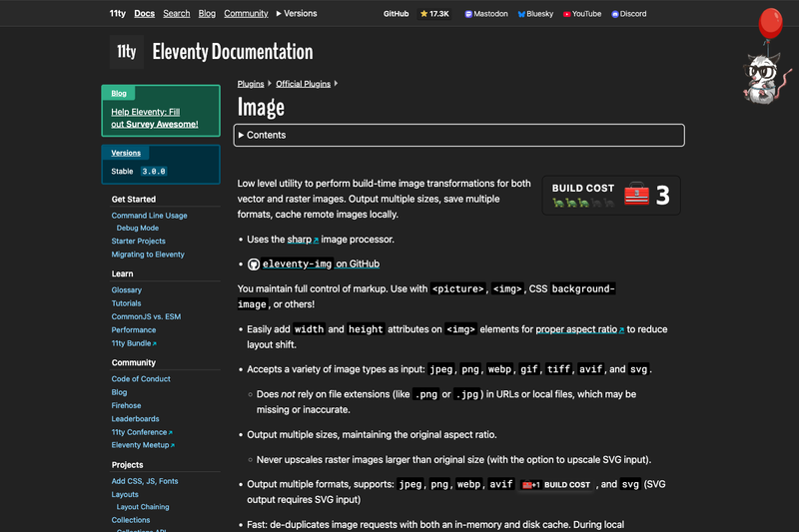
Task: Click the 11ty logo beside Eleventy Documentation
Action: [127, 52]
